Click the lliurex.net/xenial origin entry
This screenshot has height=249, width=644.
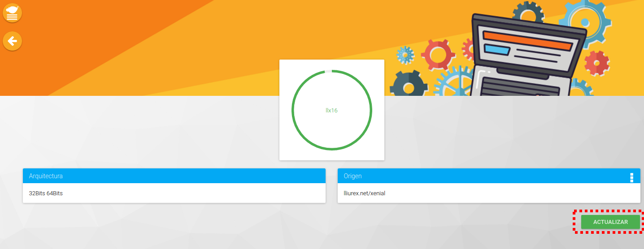(364, 193)
